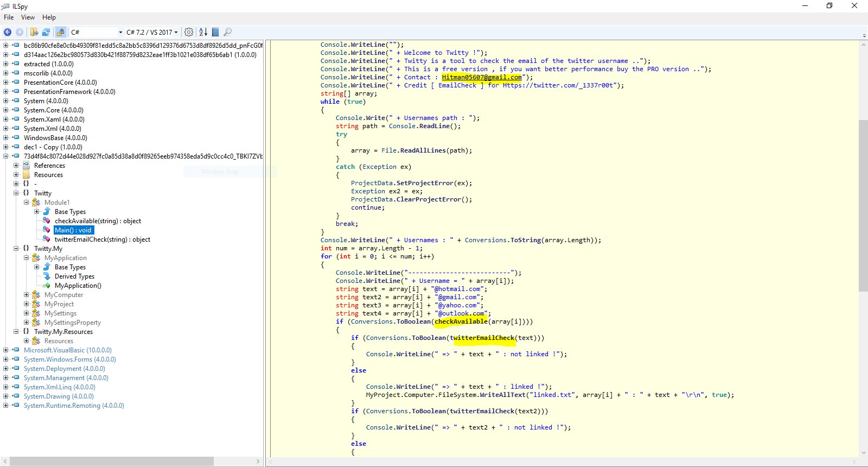
Task: Select the Module1 class
Action: point(57,203)
